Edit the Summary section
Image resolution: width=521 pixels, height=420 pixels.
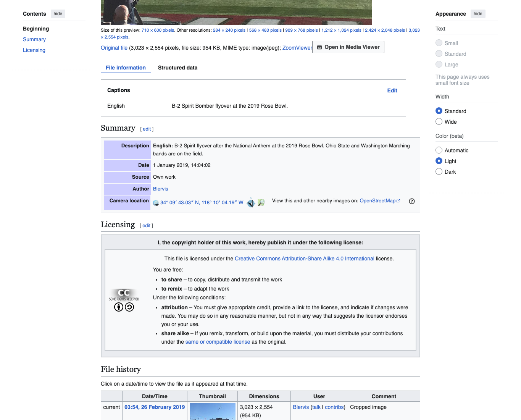pyautogui.click(x=147, y=129)
